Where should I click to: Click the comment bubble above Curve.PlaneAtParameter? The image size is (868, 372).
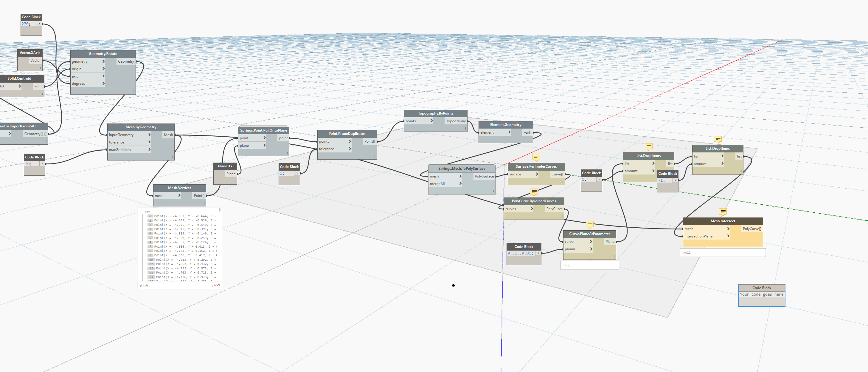[x=590, y=225]
